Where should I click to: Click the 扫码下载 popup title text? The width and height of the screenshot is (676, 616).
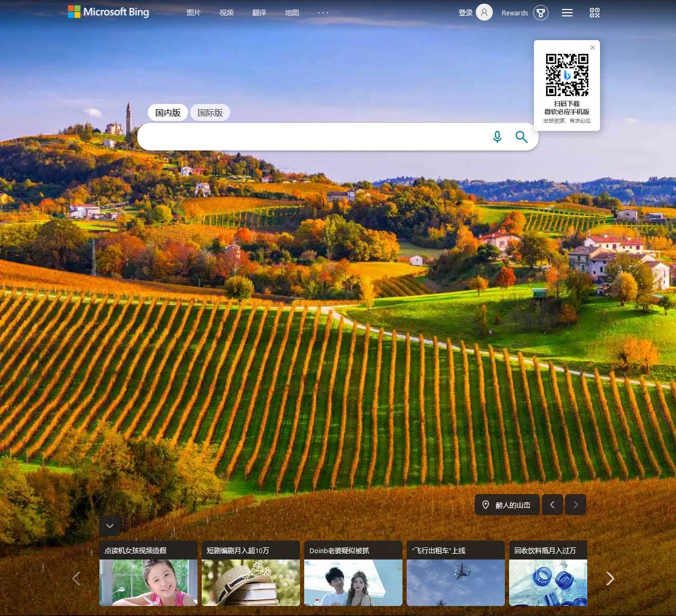(x=567, y=104)
